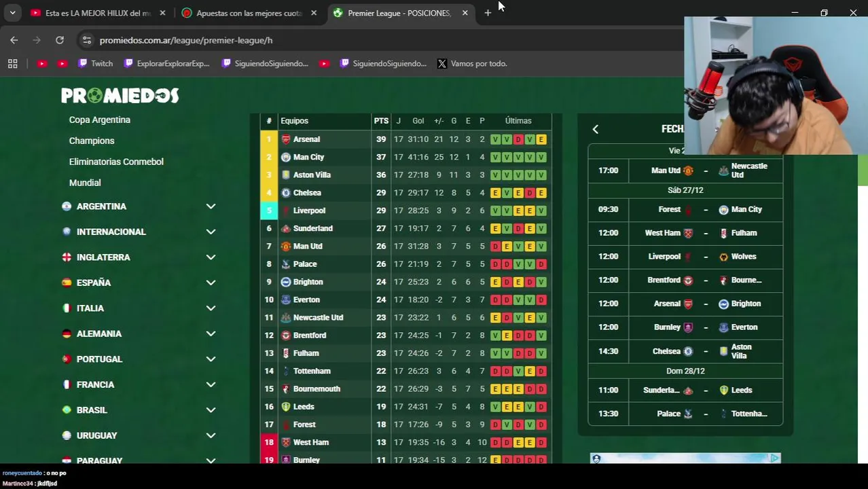Click the Argentina flag icon
This screenshot has width=868, height=489.
coord(67,206)
